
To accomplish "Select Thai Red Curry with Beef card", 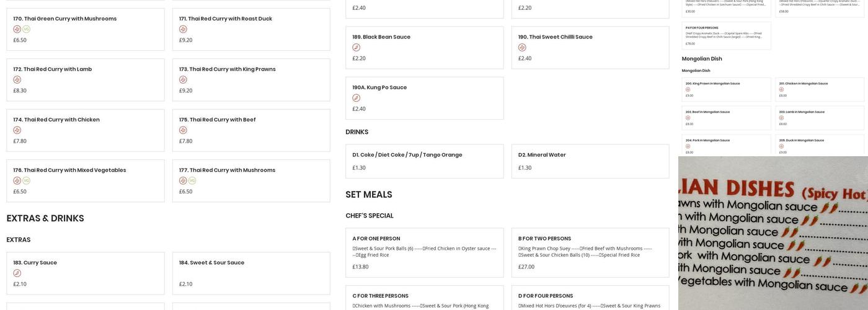I will [x=250, y=130].
